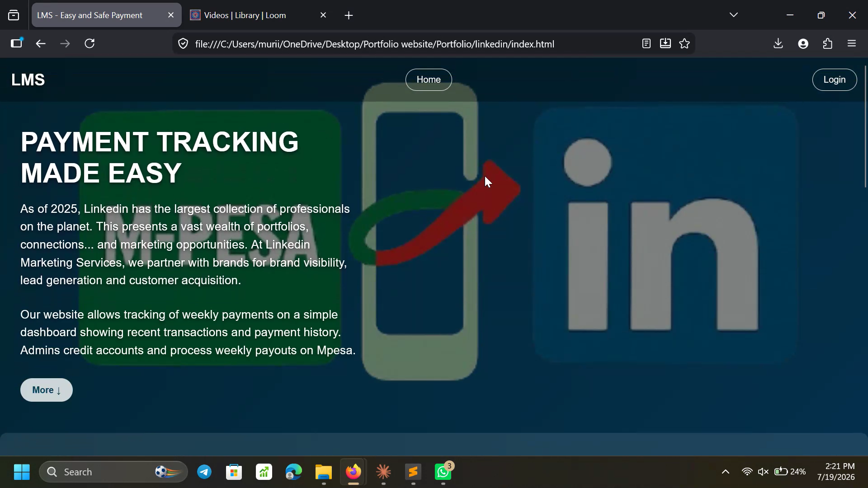Viewport: 868px width, 488px height.
Task: Expand the list all tabs dropdown
Action: (734, 15)
